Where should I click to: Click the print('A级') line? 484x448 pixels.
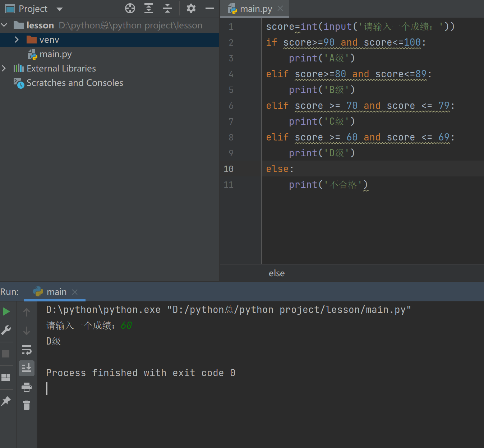click(x=322, y=58)
